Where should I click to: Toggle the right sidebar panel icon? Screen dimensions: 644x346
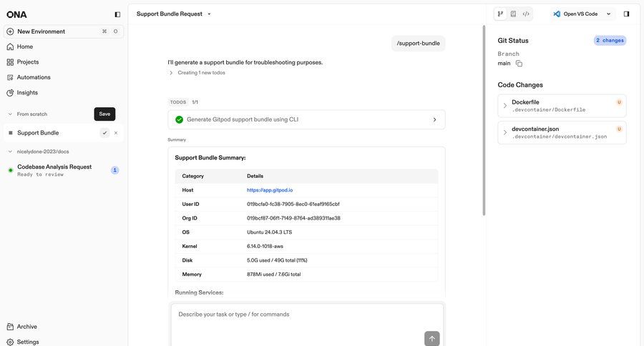click(626, 14)
